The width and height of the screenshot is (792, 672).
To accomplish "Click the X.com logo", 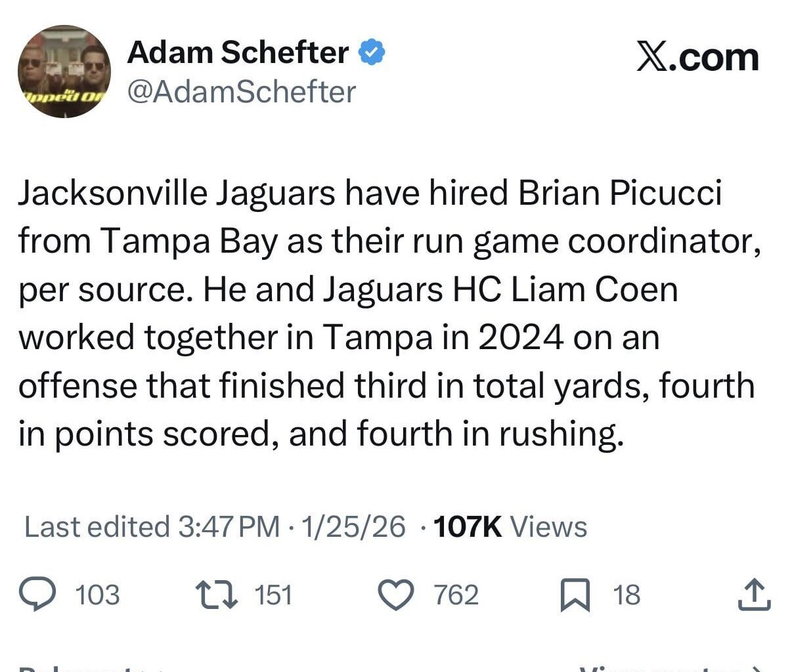I will coord(696,56).
